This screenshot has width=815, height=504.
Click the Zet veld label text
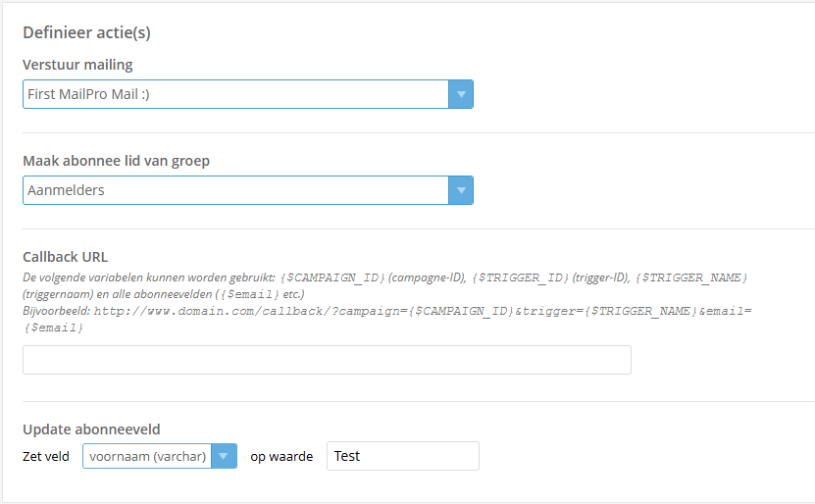[46, 456]
